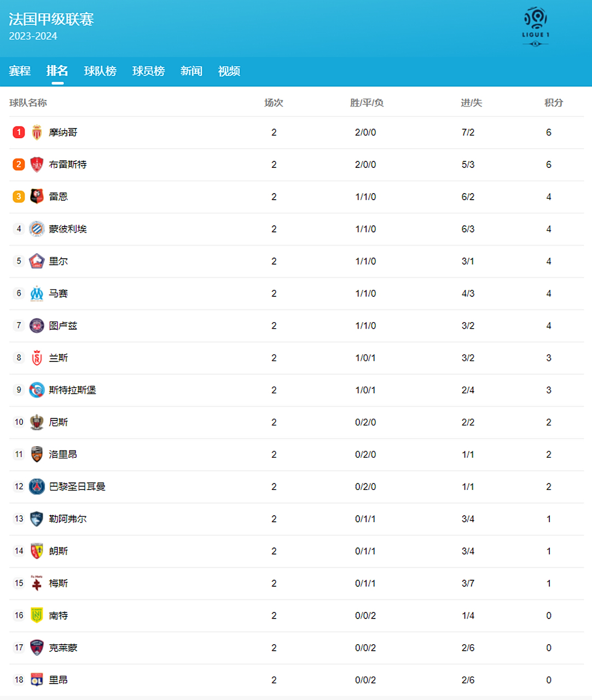Open the 球队榜 tab
Screen dimensions: 592x700
(x=100, y=71)
